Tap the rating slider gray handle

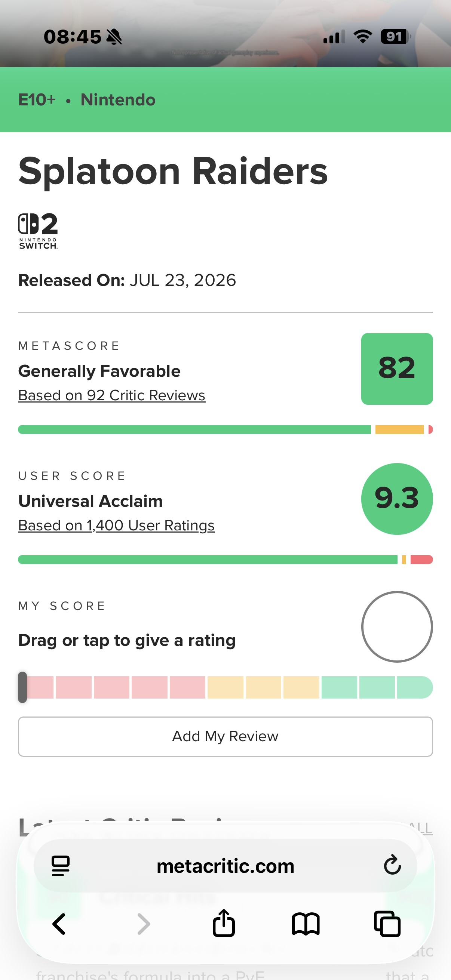(22, 687)
